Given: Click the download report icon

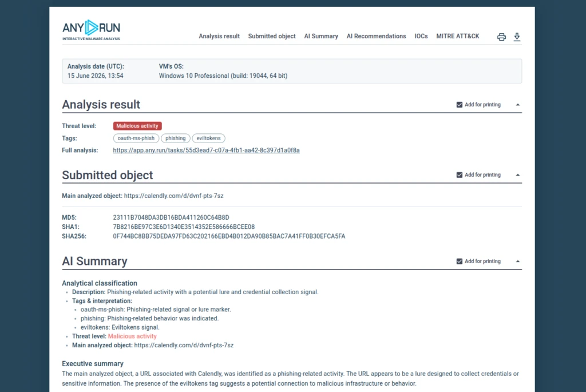Looking at the screenshot, I should [517, 37].
